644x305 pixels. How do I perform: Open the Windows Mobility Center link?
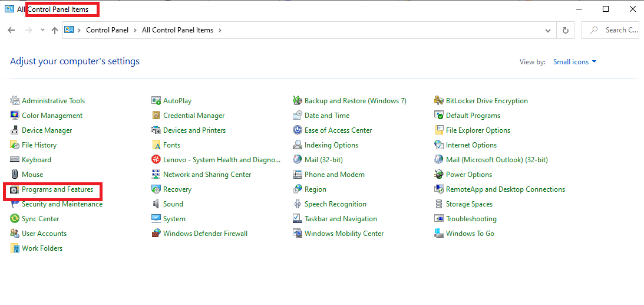point(344,234)
